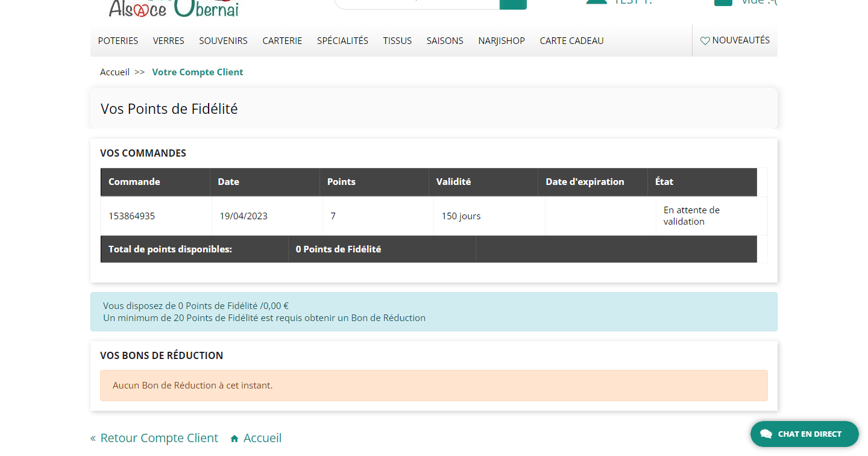Click the Commande column header
868x456 pixels.
point(156,181)
